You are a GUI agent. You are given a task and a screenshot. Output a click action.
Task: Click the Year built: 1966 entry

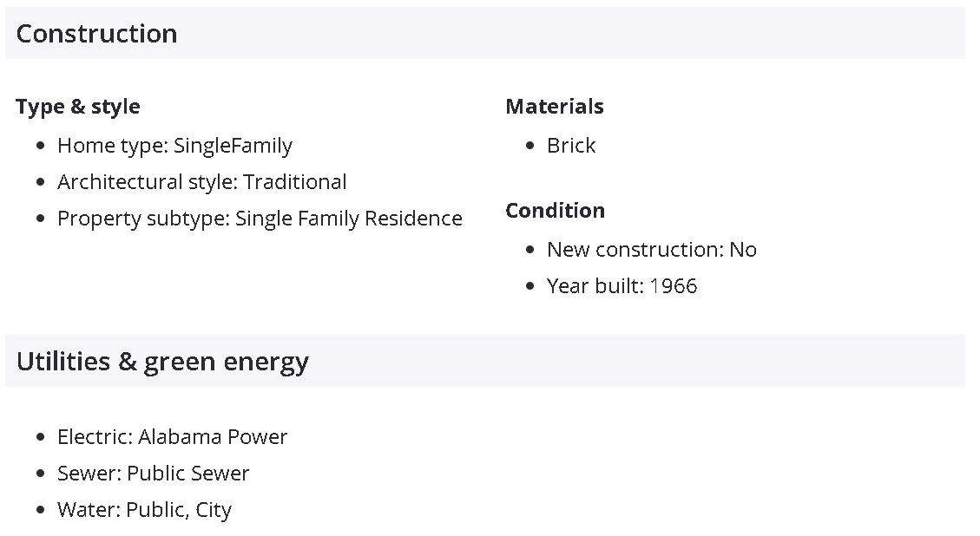pos(622,286)
